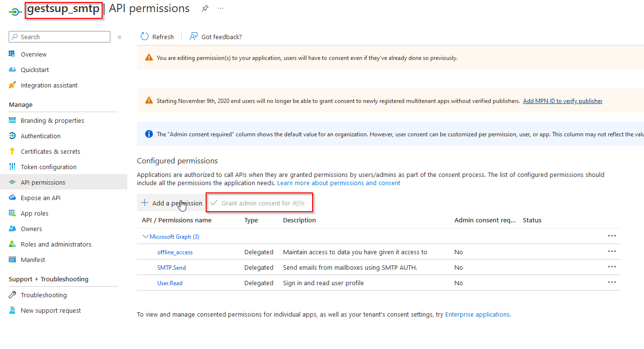
Task: Click the New support request icon
Action: pyautogui.click(x=13, y=310)
